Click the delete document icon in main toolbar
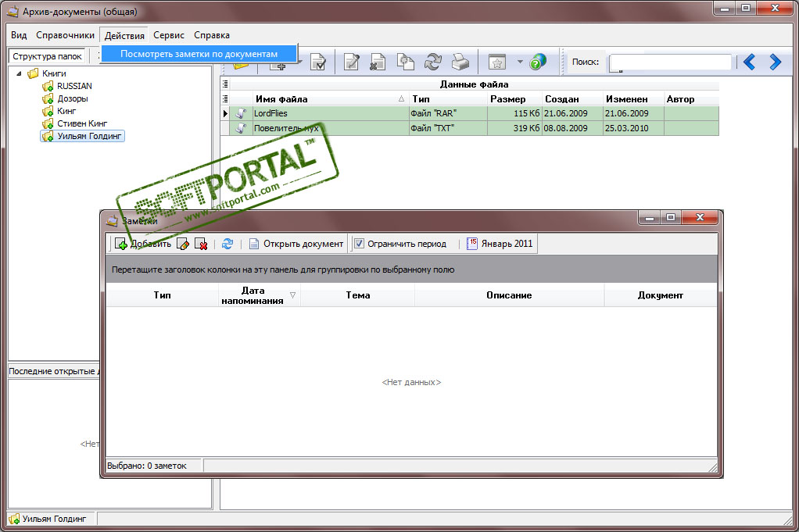799x532 pixels. [378, 62]
